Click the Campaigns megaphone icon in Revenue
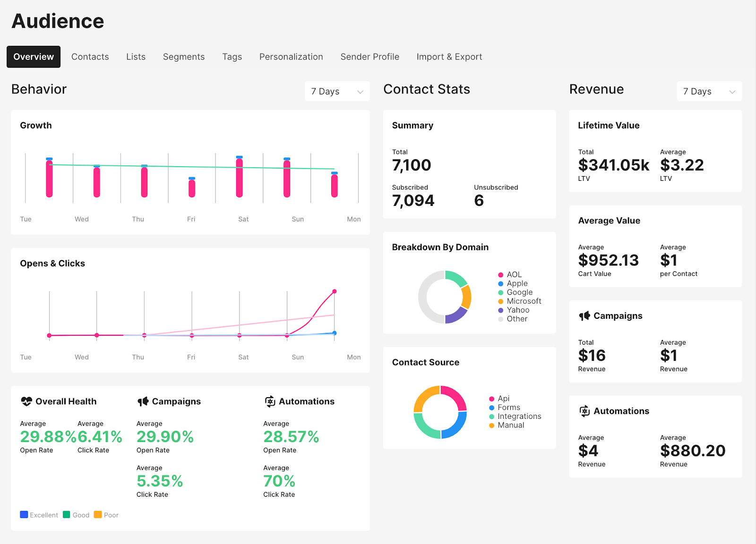Image resolution: width=756 pixels, height=544 pixels. click(584, 316)
